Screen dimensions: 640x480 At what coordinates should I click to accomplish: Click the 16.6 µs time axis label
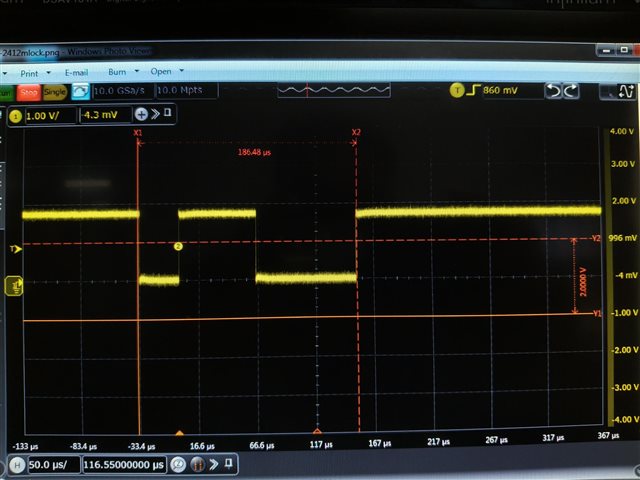click(202, 446)
